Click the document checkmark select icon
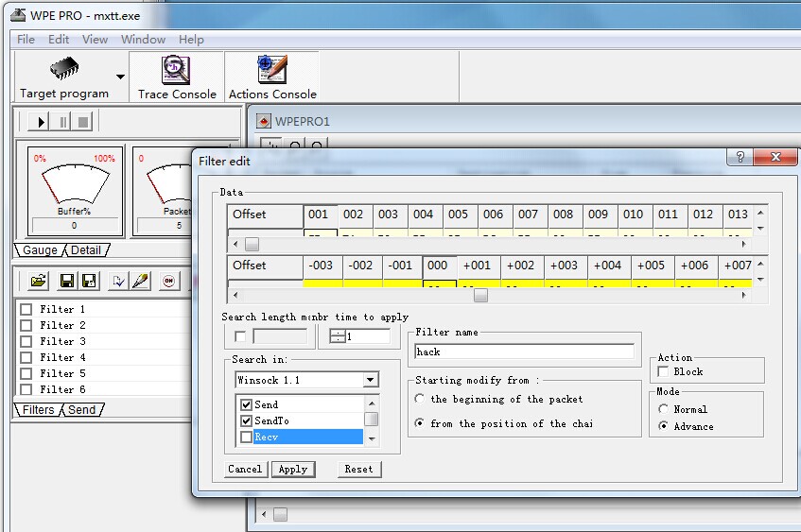Image resolution: width=801 pixels, height=532 pixels. 118,281
